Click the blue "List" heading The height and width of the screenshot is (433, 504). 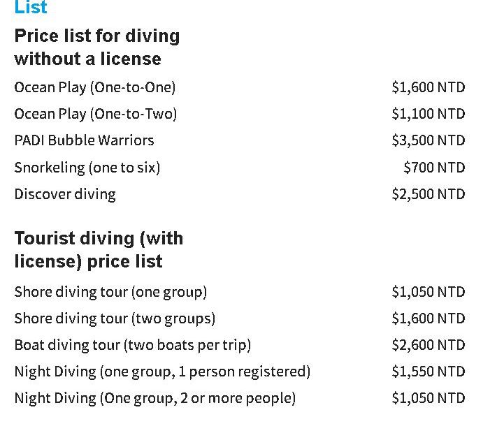(x=31, y=8)
